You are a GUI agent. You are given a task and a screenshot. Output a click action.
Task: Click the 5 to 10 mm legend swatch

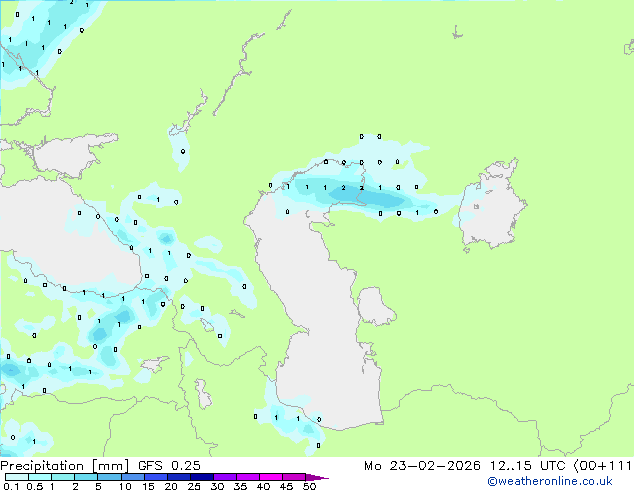click(x=109, y=477)
